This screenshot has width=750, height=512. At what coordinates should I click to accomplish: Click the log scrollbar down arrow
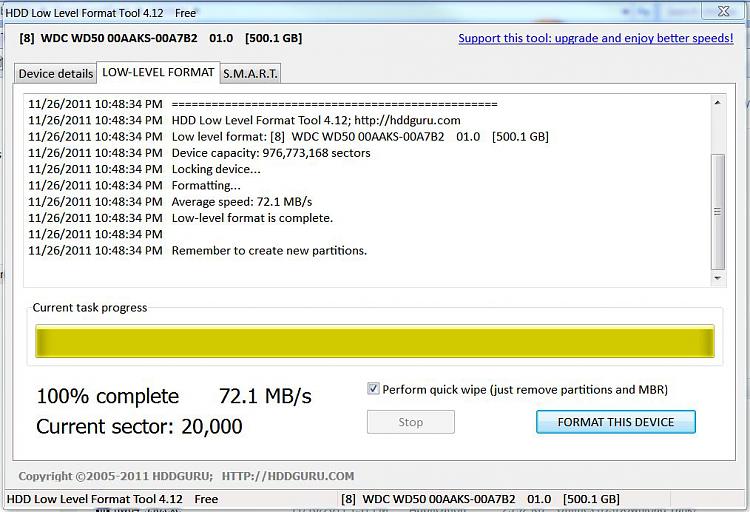pyautogui.click(x=717, y=278)
